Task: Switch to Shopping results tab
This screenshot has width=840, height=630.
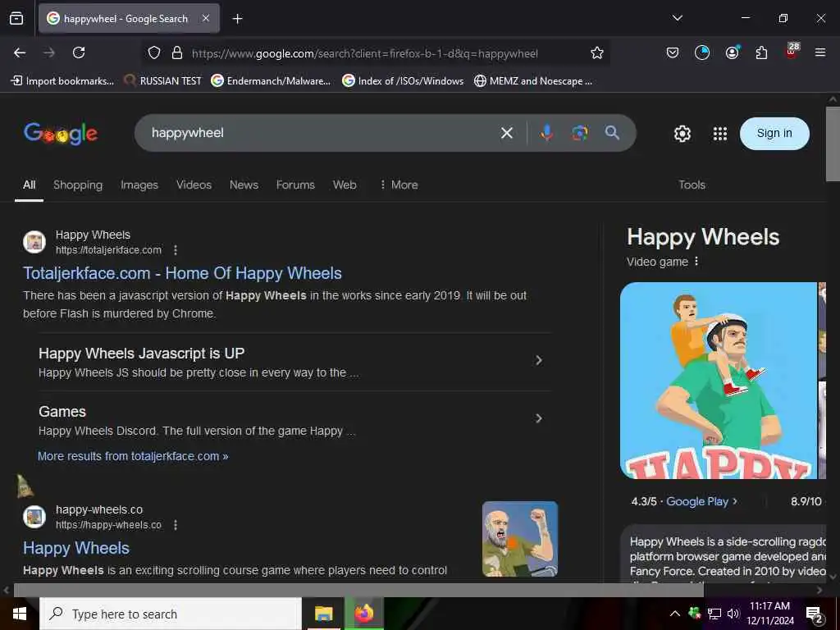Action: 78,185
